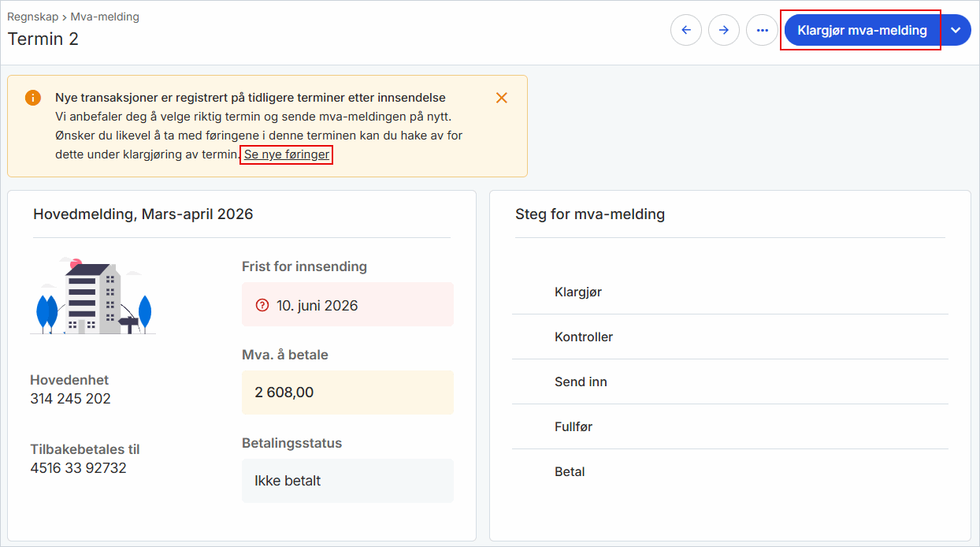Click the question mark icon by deadline date
The width and height of the screenshot is (980, 547).
(262, 305)
